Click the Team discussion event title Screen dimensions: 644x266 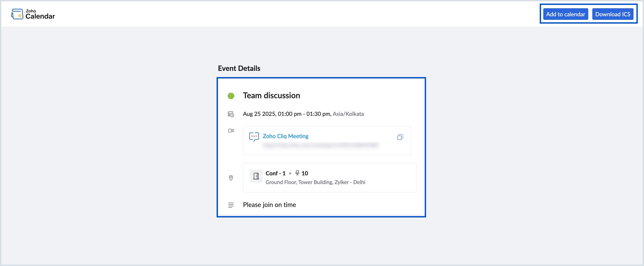point(271,96)
